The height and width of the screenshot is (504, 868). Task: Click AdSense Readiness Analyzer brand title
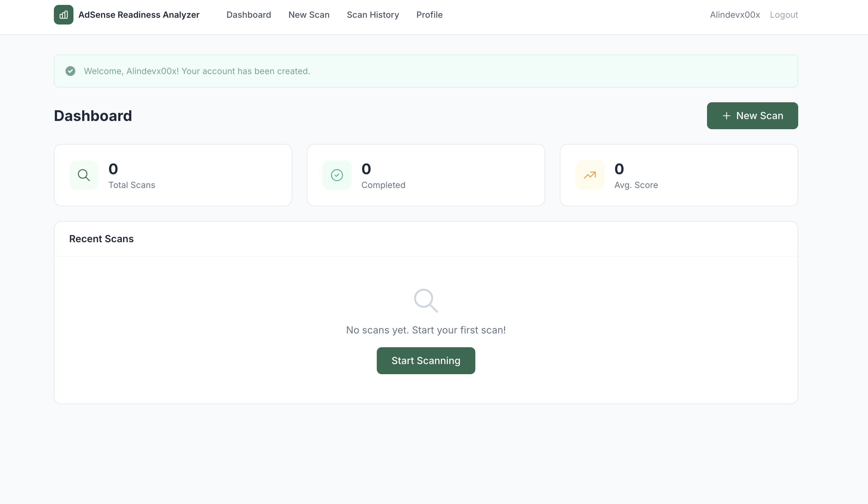click(x=139, y=15)
